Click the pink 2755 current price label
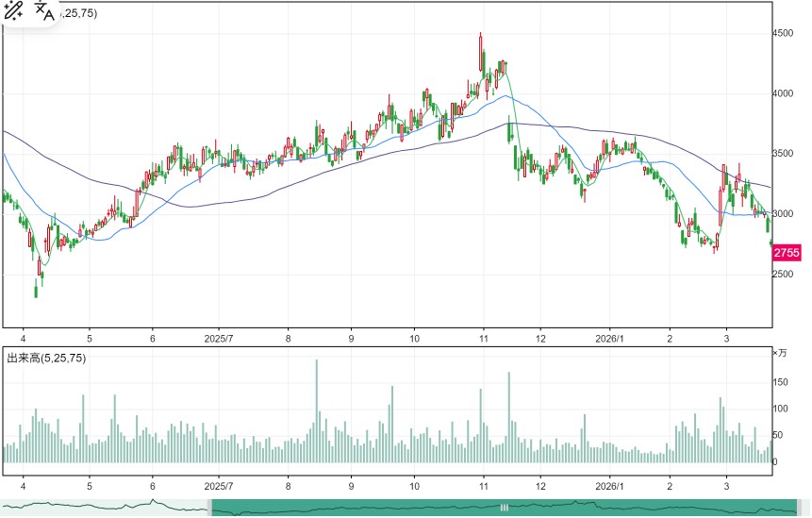 coord(787,253)
